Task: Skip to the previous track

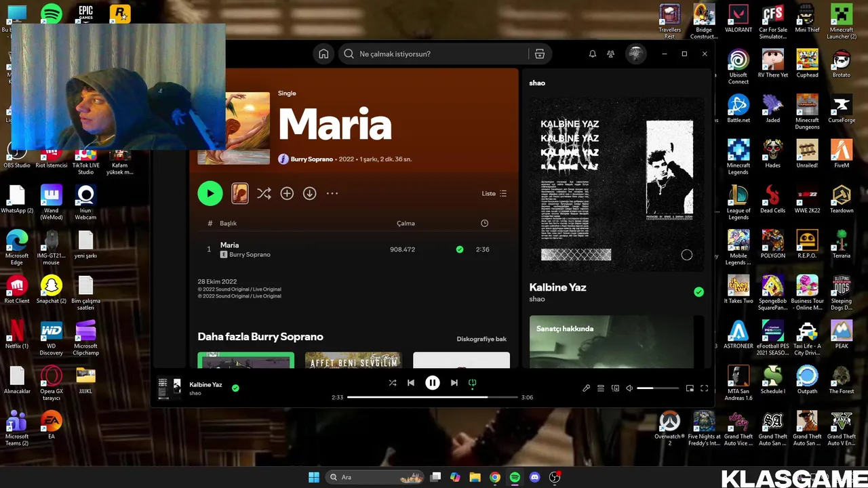Action: (411, 383)
